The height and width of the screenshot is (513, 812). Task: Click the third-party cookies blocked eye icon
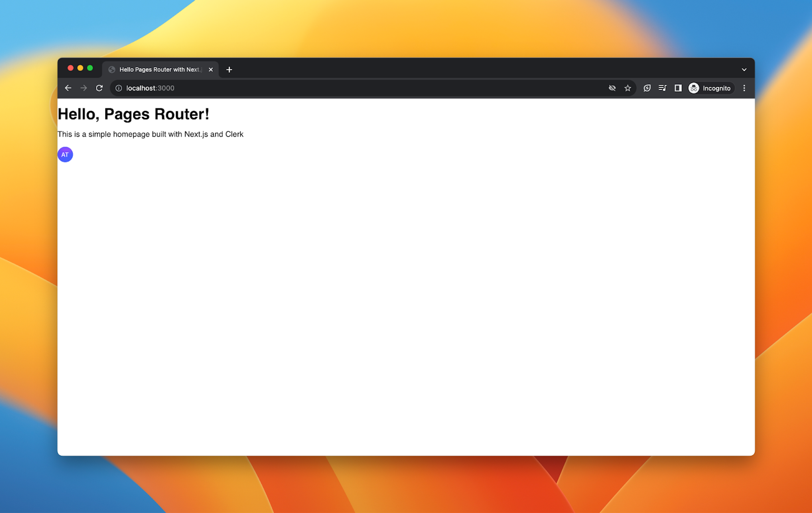(612, 88)
